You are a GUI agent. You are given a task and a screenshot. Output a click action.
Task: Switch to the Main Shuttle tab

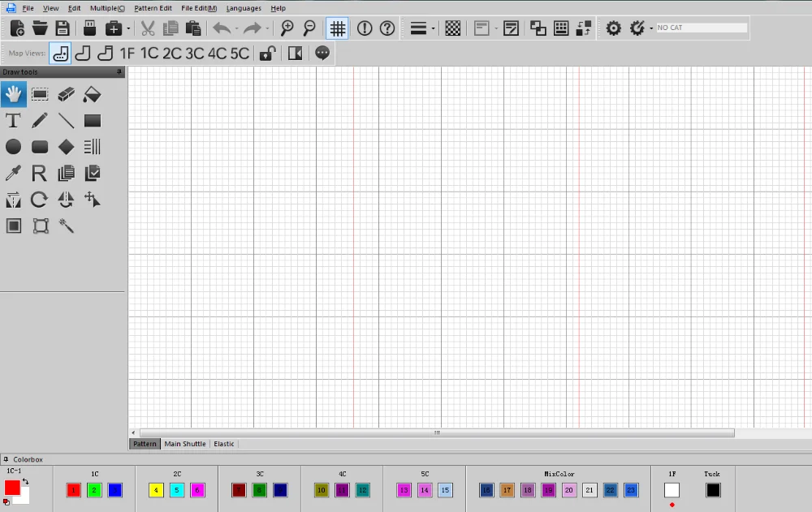click(x=184, y=444)
